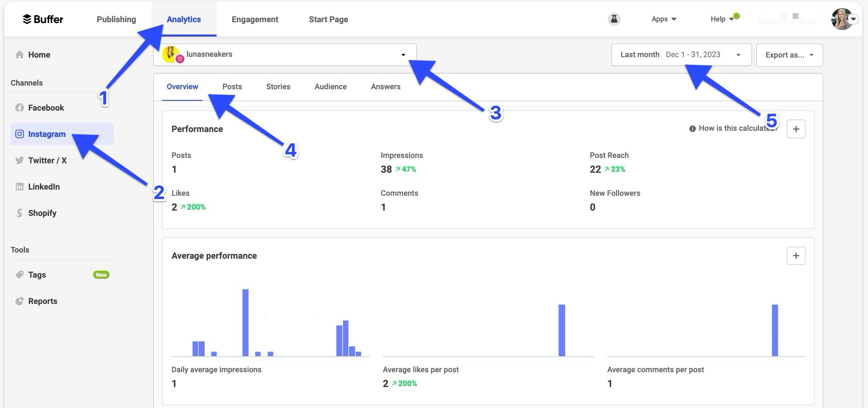Select the Instagram channel icon

(x=19, y=134)
